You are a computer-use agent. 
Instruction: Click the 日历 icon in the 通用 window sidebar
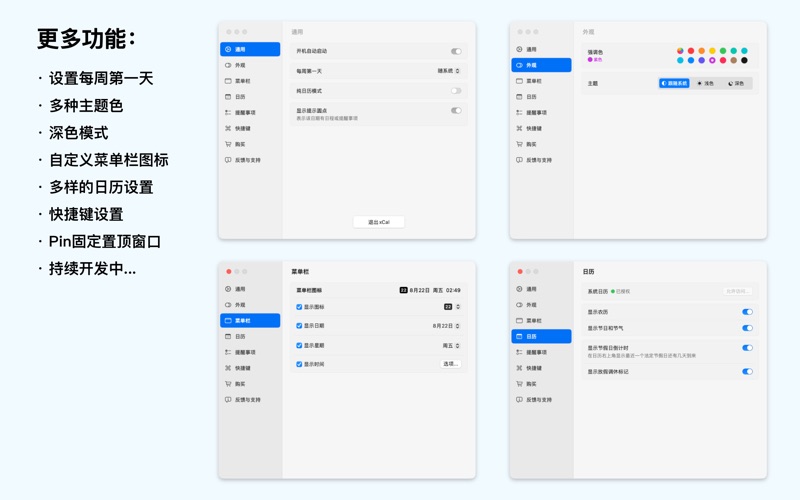[228, 97]
